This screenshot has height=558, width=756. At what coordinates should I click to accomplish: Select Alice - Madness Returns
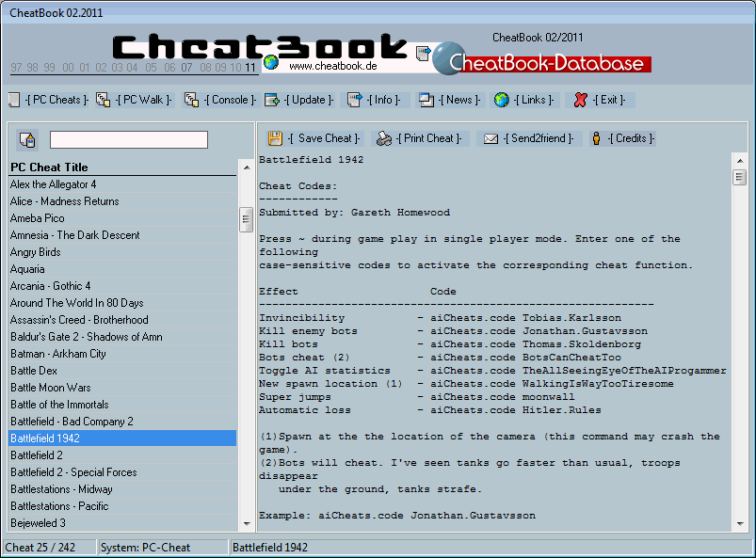click(x=123, y=201)
